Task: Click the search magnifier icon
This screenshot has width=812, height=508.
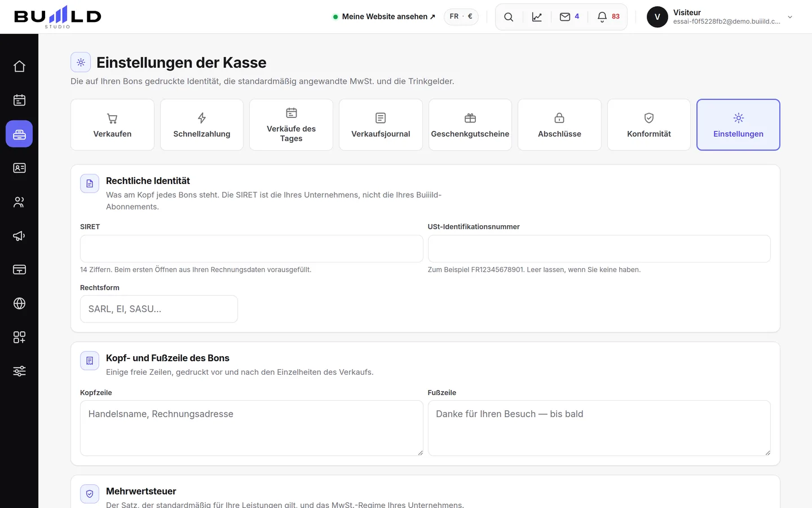Action: point(509,17)
